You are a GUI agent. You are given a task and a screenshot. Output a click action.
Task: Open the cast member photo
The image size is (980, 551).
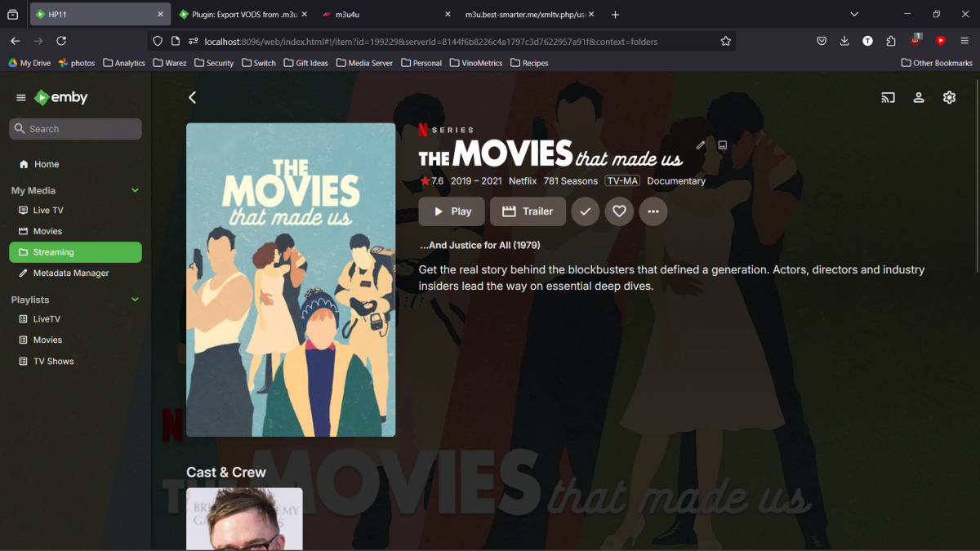coord(244,519)
